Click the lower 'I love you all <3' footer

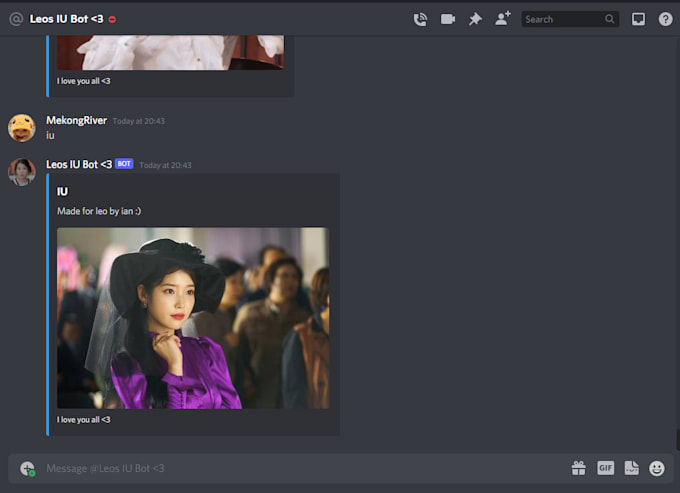click(x=83, y=420)
